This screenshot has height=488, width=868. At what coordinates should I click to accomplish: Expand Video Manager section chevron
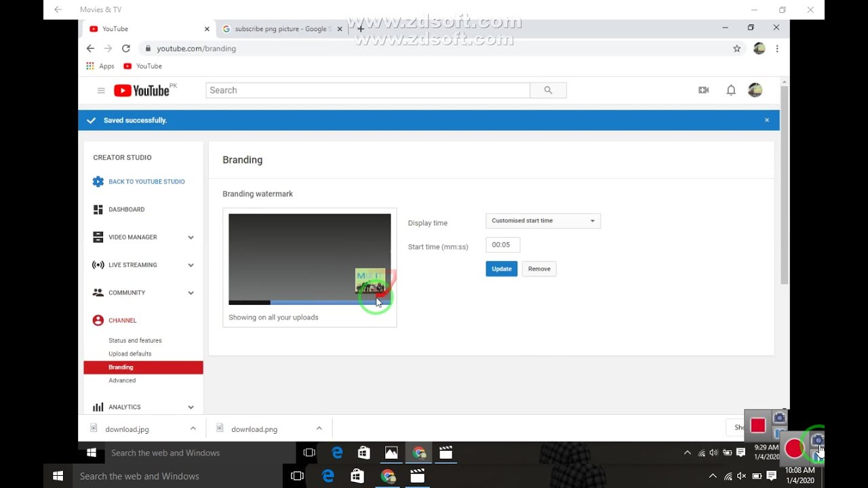click(191, 237)
